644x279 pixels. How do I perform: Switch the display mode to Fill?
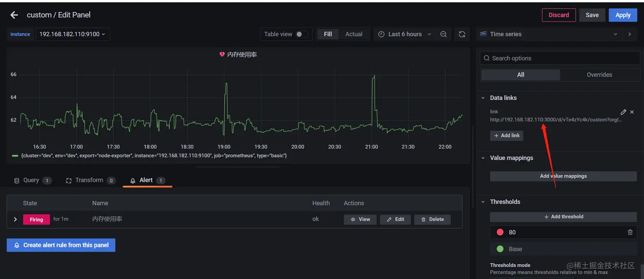click(328, 34)
